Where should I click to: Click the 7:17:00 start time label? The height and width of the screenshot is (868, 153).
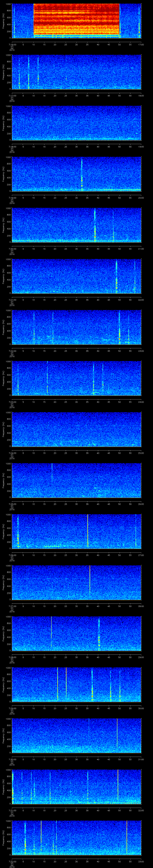click(12, 96)
